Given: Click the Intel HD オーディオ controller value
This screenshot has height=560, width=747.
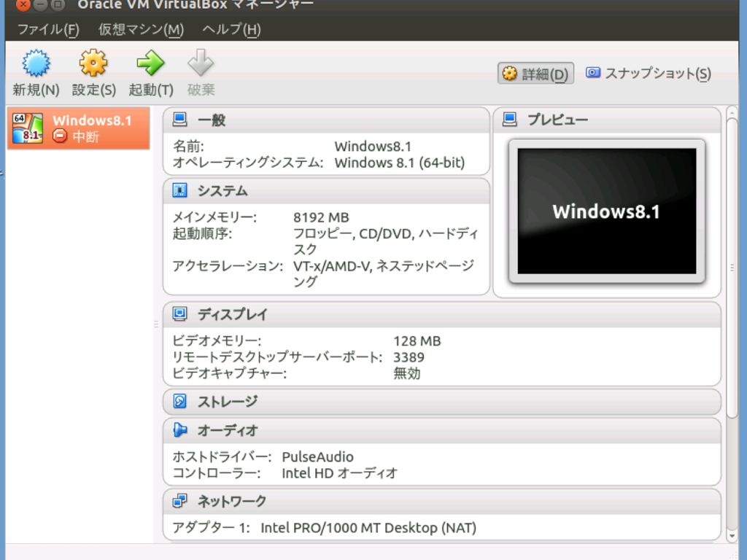Looking at the screenshot, I should [x=340, y=473].
